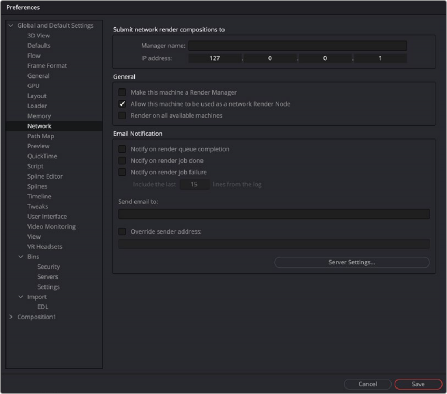Screen dimensions: 447x394
Task: Select Video Monitoring settings
Action: [x=51, y=226]
